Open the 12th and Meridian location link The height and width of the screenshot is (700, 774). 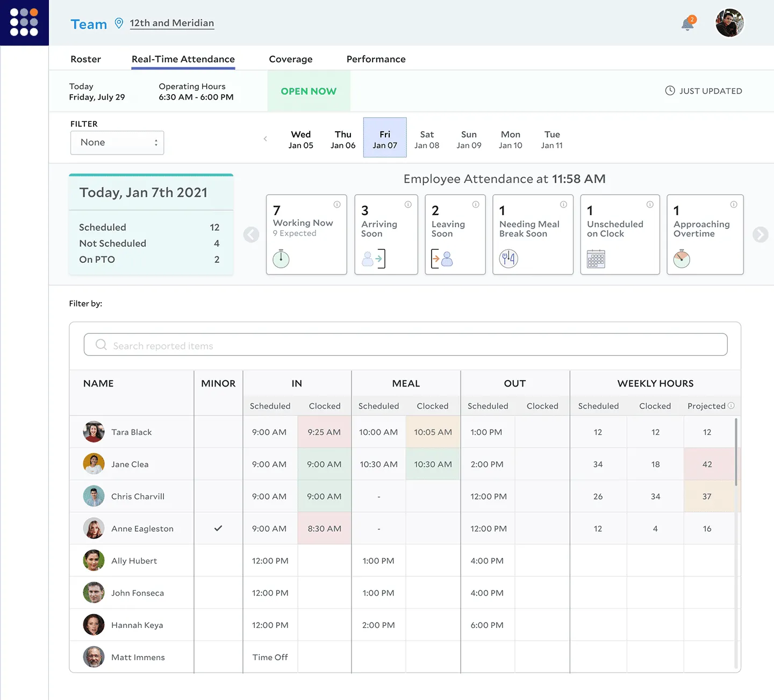click(171, 23)
